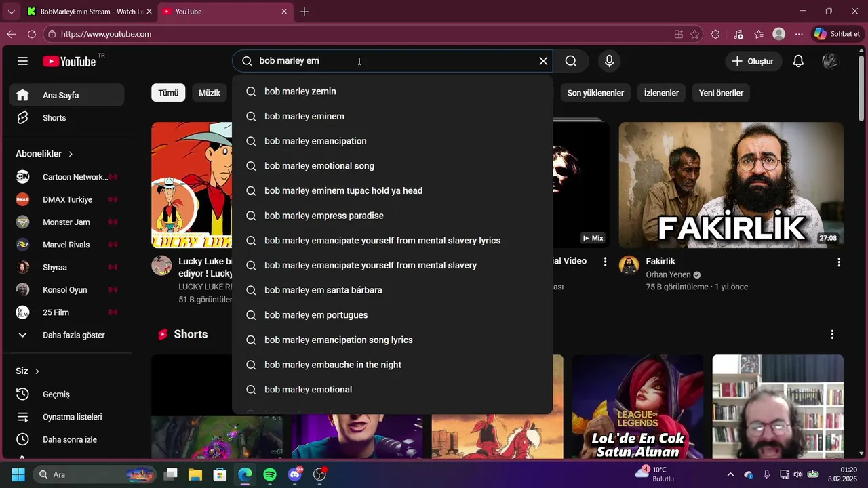Show hidden system tray icons

730,474
